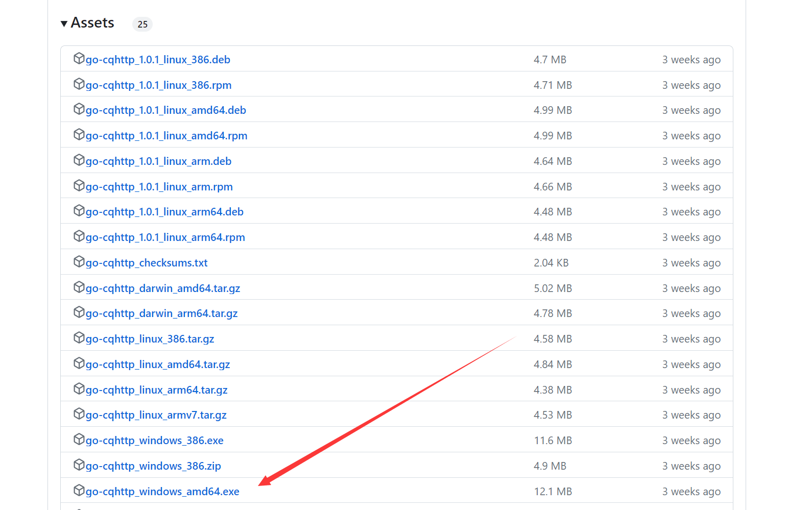Open go-cqhttp_1.0.1_linux_arm.deb link

click(158, 161)
